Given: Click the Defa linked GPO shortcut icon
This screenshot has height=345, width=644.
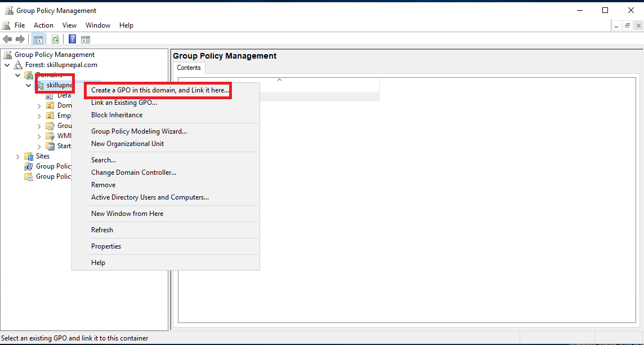Looking at the screenshot, I should click(x=50, y=95).
